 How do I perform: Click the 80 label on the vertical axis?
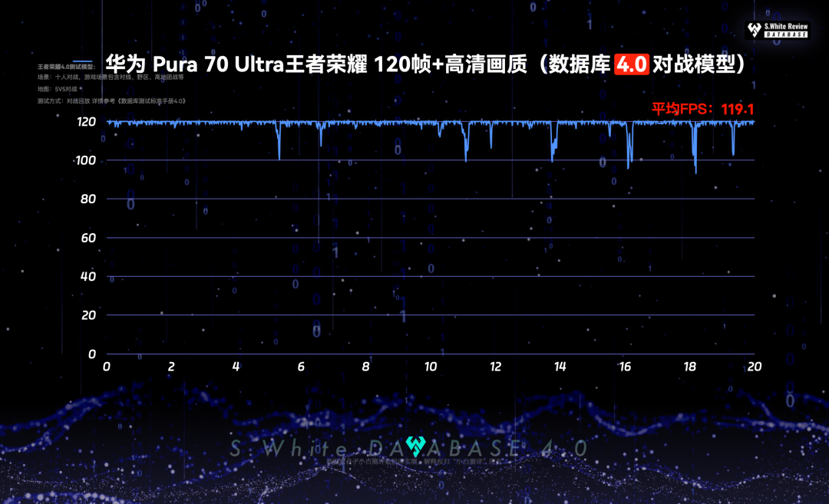tap(88, 199)
